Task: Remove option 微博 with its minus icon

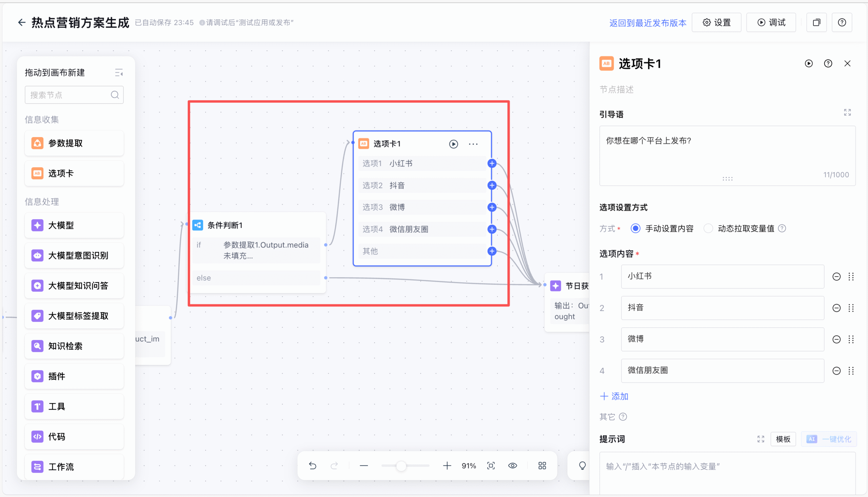Action: [836, 339]
